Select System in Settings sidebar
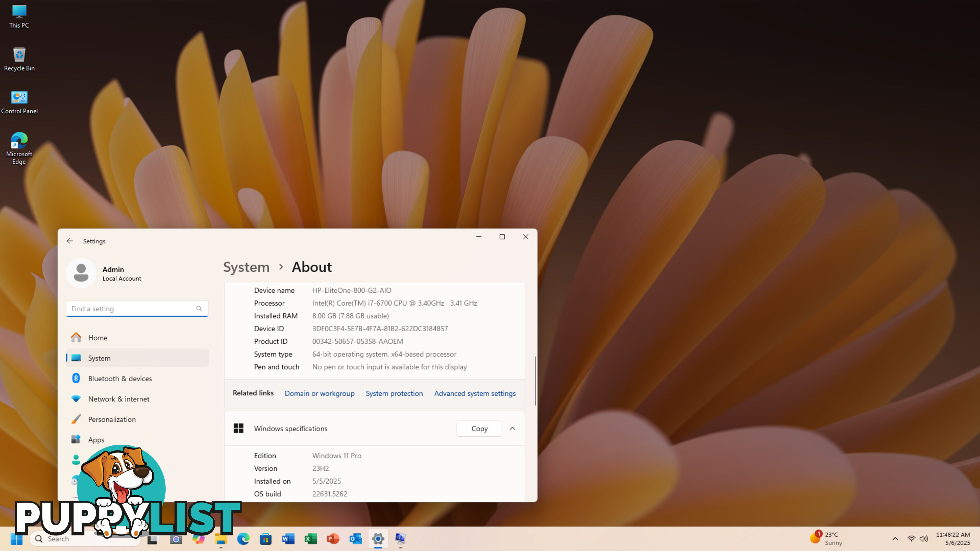The height and width of the screenshot is (551, 980). point(137,358)
